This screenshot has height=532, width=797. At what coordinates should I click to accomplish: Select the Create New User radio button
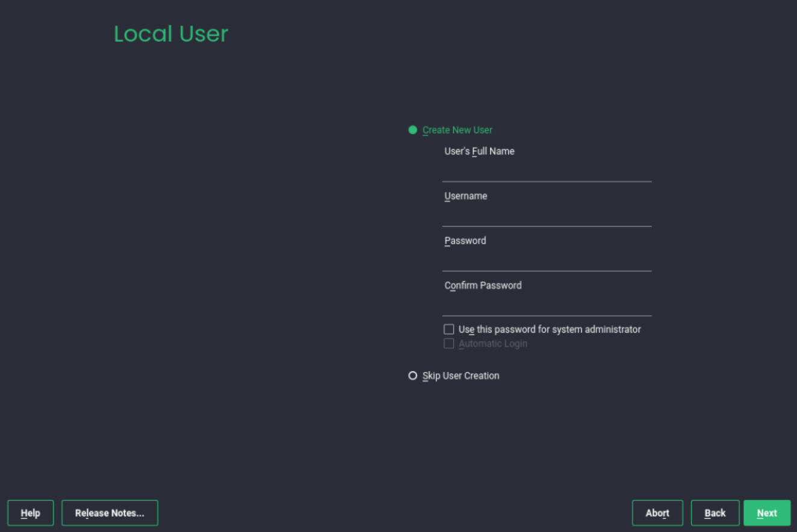(x=412, y=130)
